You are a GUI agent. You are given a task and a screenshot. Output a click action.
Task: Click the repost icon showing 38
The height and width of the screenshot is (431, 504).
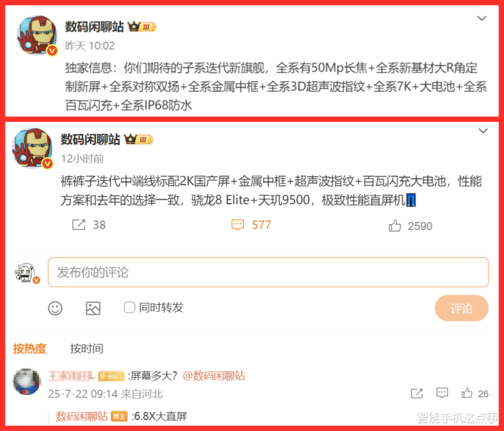click(x=79, y=225)
